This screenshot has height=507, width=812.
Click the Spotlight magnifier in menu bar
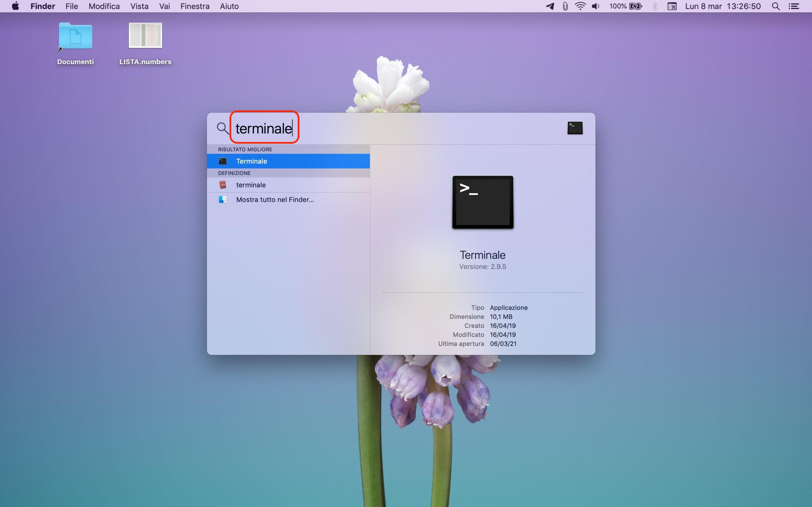[776, 6]
